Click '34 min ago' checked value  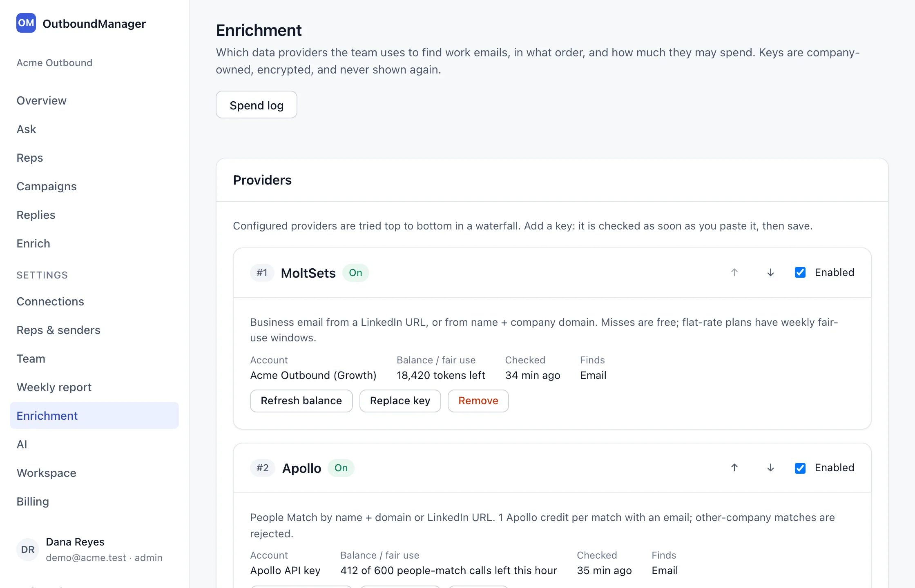pyautogui.click(x=533, y=375)
